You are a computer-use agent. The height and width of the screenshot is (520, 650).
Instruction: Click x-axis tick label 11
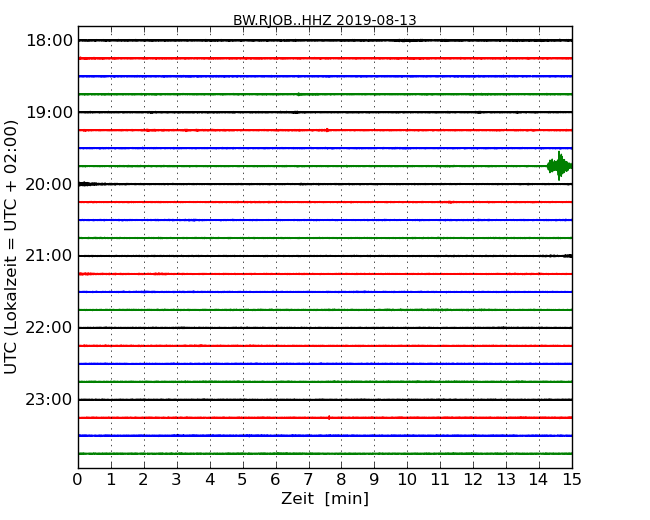[x=440, y=480]
